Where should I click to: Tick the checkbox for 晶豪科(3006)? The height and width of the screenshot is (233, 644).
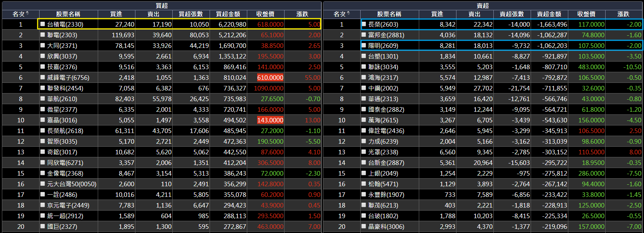(x=364, y=226)
